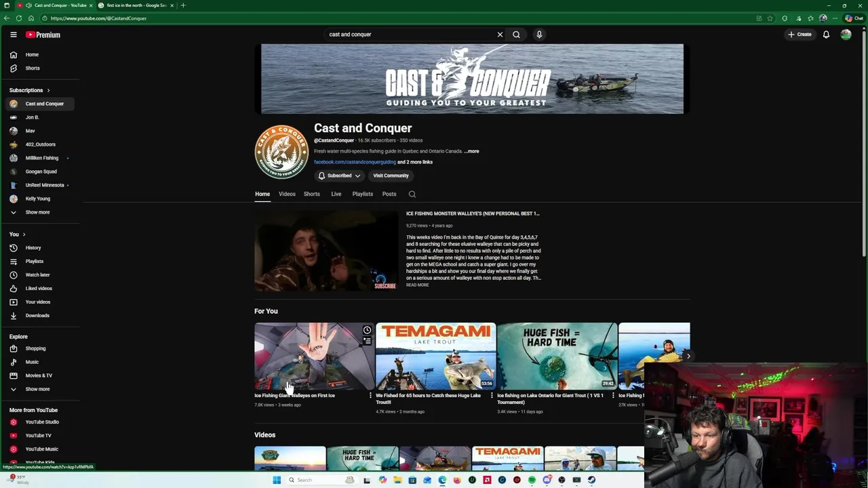The image size is (868, 488).
Task: Open History in the sidebar
Action: (41, 248)
